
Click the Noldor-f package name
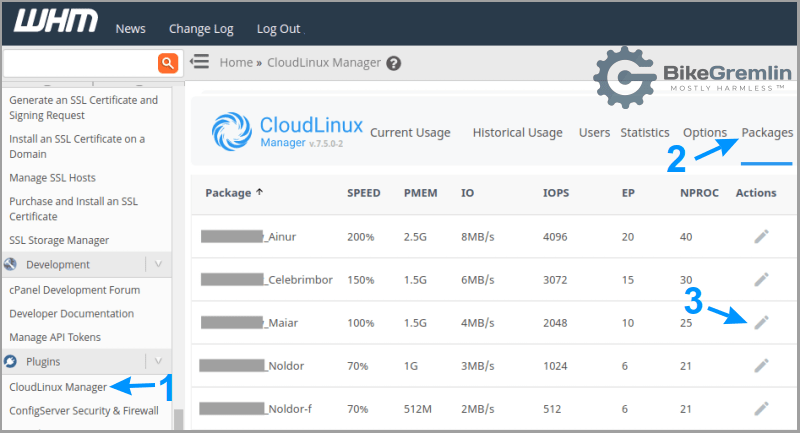(x=289, y=409)
